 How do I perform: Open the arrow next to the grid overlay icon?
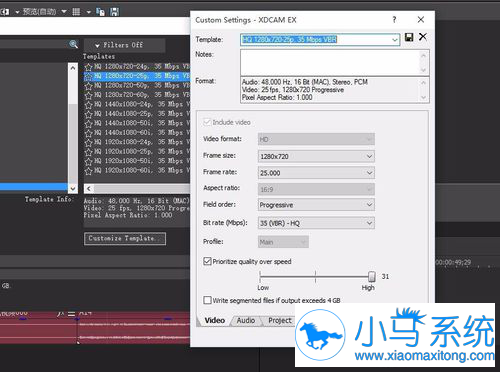click(89, 12)
